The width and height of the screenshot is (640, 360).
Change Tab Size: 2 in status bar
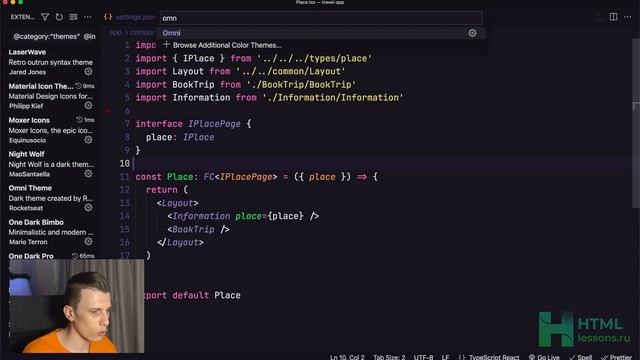point(389,357)
